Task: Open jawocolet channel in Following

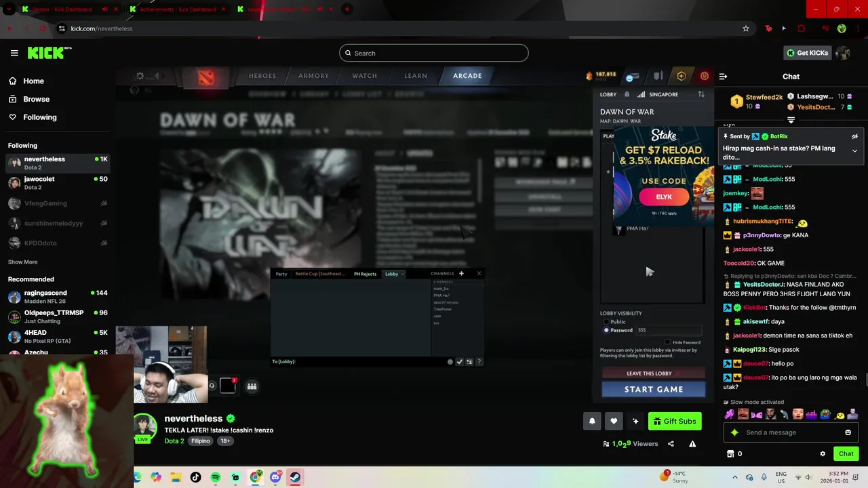Action: 58,183
